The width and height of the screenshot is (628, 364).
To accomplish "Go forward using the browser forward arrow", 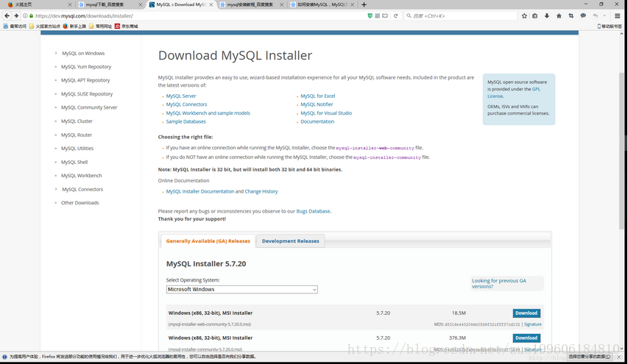I will click(16, 15).
